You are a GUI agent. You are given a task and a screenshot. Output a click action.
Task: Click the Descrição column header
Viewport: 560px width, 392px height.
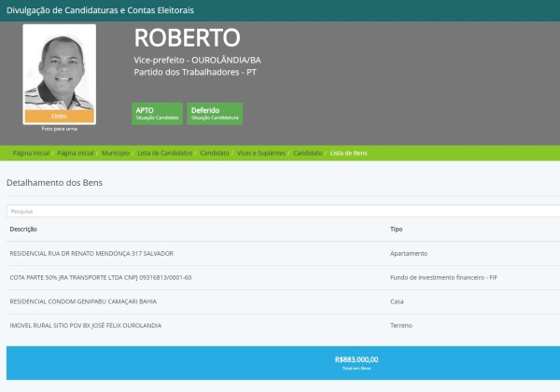(23, 230)
